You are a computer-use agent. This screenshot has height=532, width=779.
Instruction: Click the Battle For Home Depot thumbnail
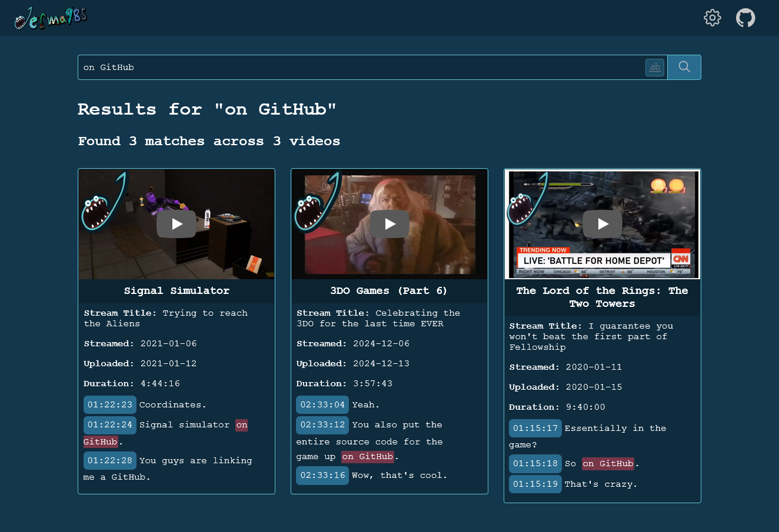[602, 224]
